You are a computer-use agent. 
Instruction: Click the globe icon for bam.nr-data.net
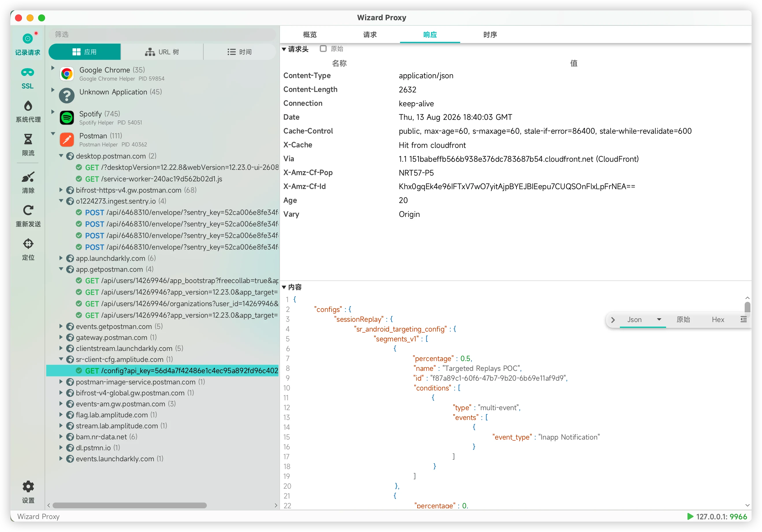[70, 437]
